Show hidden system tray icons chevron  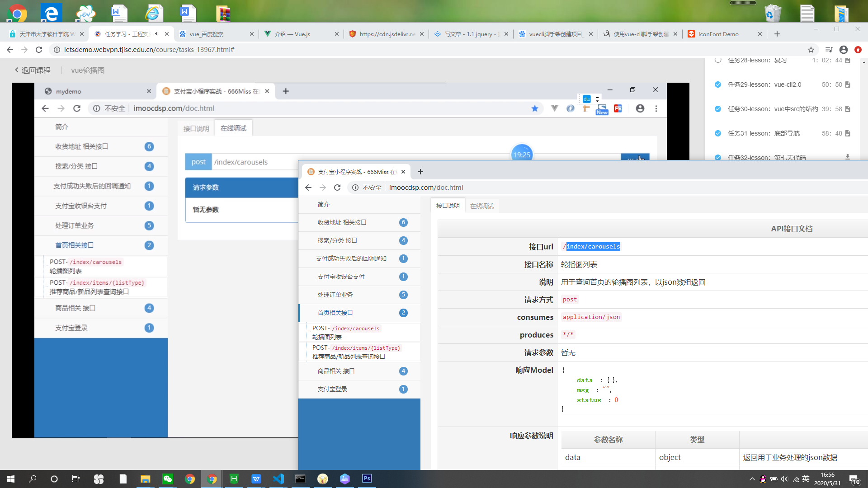click(752, 479)
